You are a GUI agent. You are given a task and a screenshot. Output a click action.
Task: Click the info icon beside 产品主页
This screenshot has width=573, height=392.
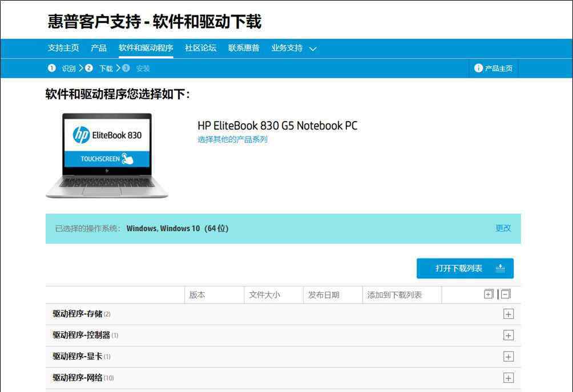click(x=478, y=68)
